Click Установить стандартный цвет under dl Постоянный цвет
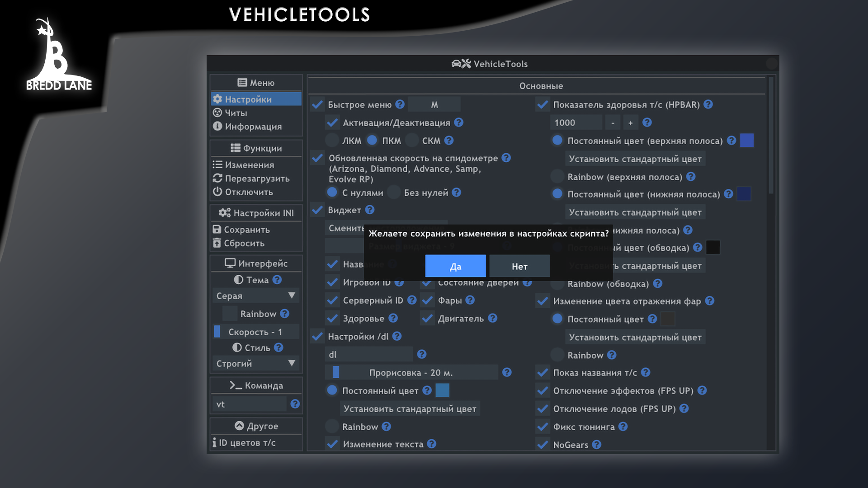Viewport: 868px width, 488px height. tap(410, 408)
